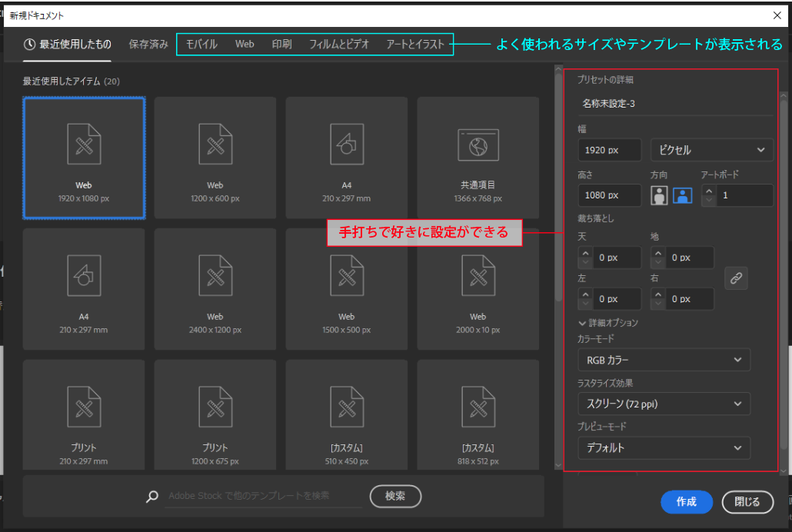The height and width of the screenshot is (532, 792).
Task: Click the magnifying glass icon in the search bar
Action: 151,496
